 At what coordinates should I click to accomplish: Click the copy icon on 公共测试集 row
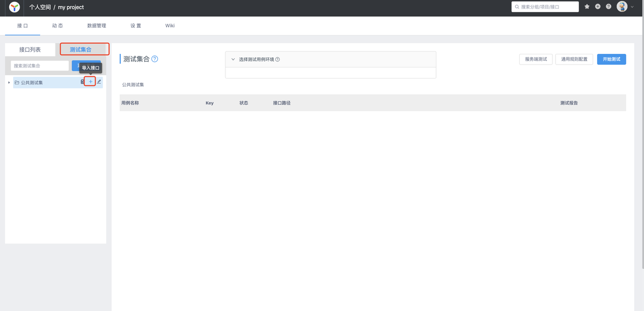[83, 82]
